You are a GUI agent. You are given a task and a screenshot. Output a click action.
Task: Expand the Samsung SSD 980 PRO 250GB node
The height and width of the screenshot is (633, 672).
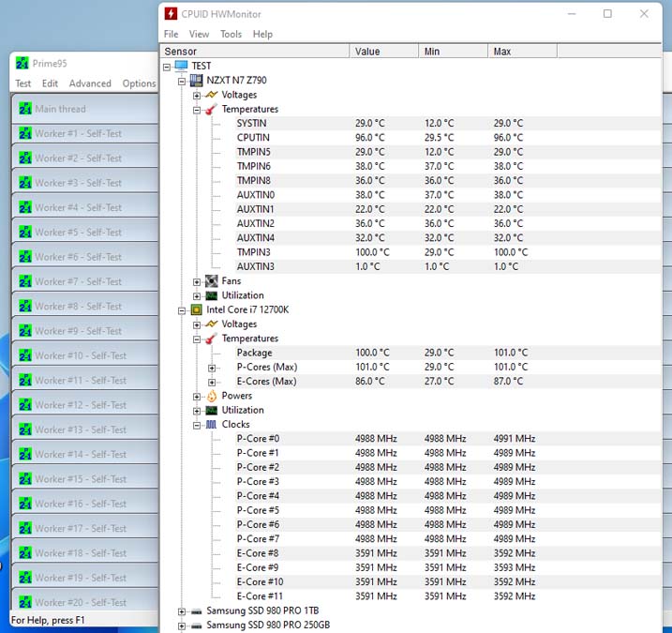point(181,625)
